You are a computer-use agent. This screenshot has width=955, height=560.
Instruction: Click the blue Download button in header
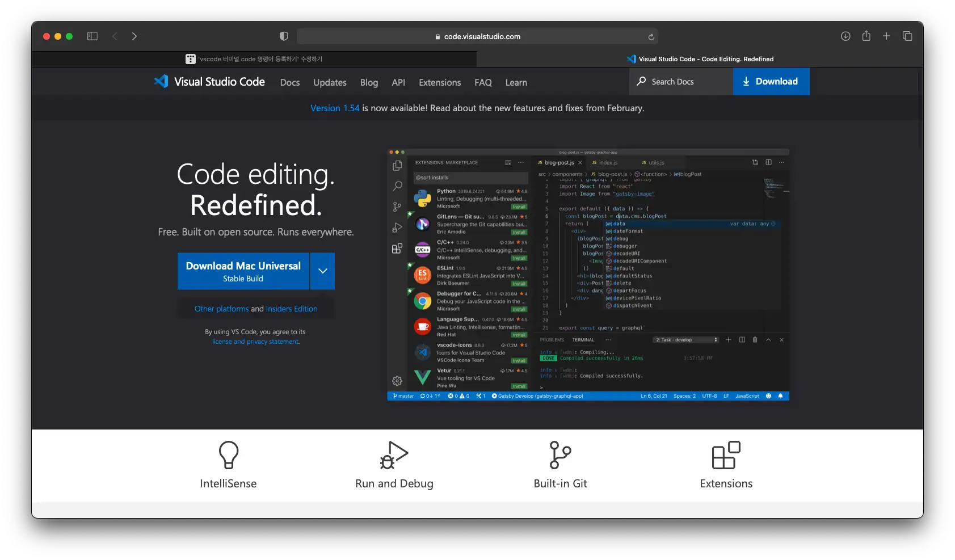click(x=771, y=81)
